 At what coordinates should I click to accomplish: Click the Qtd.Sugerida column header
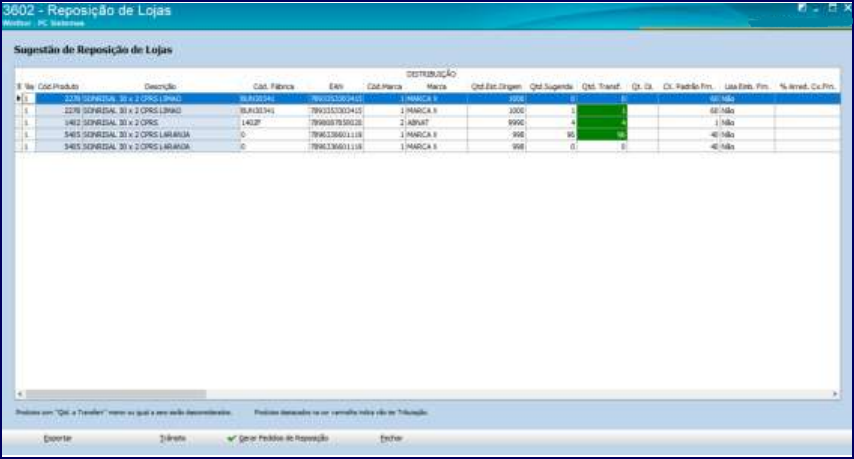[551, 87]
